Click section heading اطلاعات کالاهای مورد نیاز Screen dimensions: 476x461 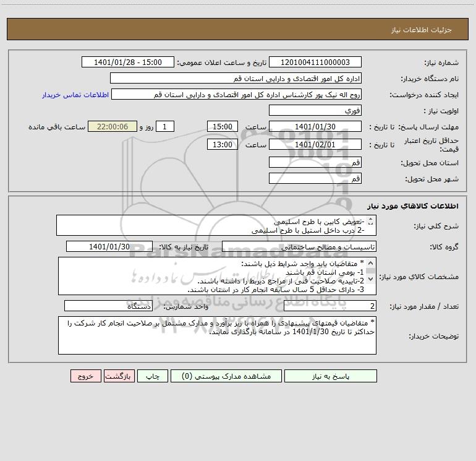[x=413, y=206]
